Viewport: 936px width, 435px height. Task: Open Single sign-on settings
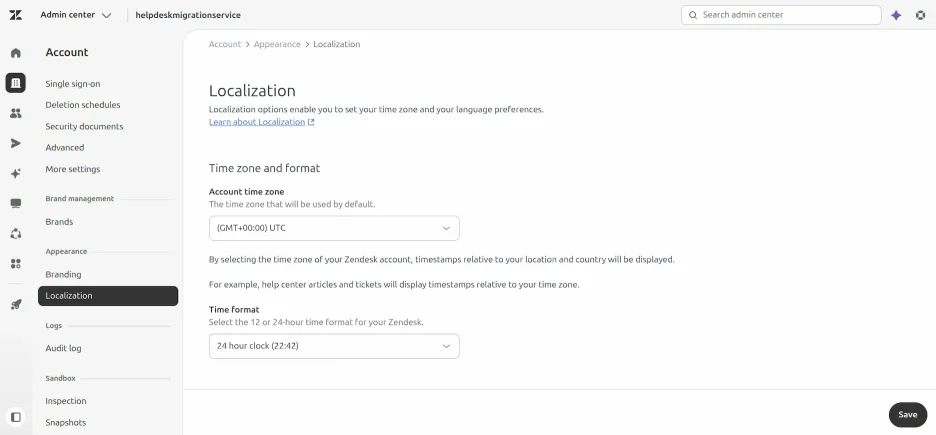click(x=73, y=84)
